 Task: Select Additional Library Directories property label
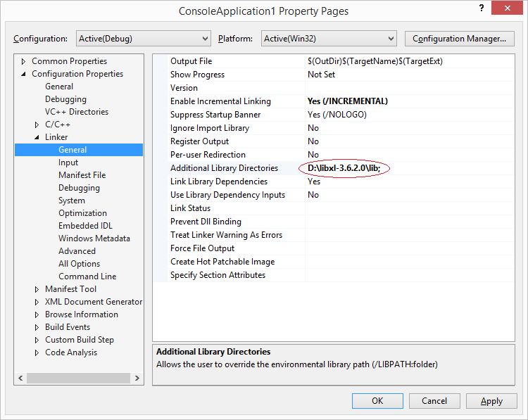(x=225, y=168)
